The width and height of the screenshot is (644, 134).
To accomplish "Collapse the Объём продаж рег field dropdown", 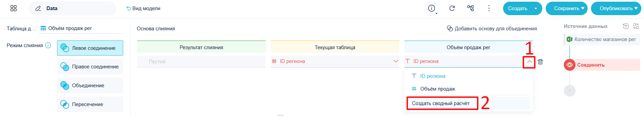I will pos(529,62).
